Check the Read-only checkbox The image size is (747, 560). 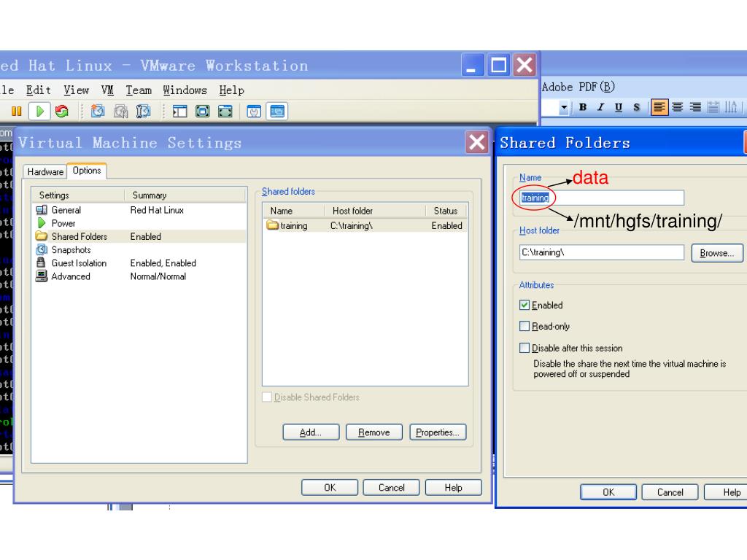[525, 326]
